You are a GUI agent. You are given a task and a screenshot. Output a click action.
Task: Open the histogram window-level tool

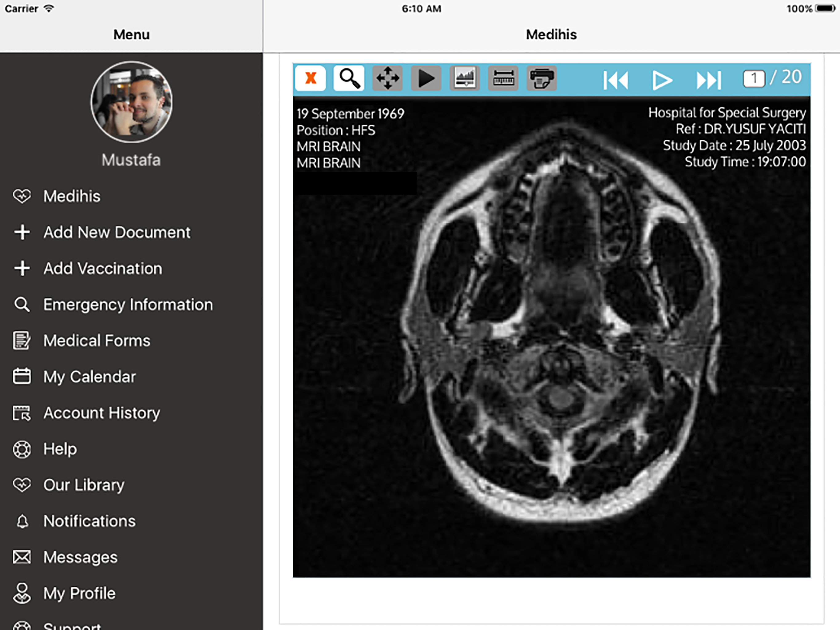(465, 79)
